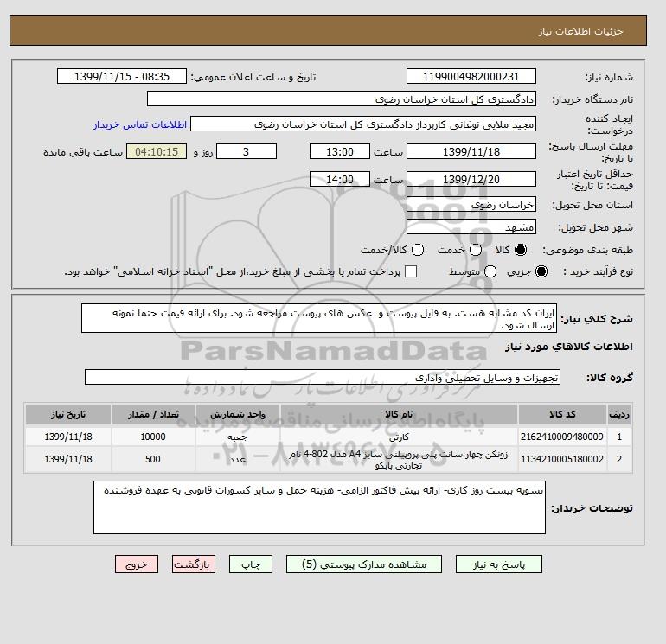Click product code 1134210005180002
This screenshot has width=666, height=644.
click(x=562, y=459)
